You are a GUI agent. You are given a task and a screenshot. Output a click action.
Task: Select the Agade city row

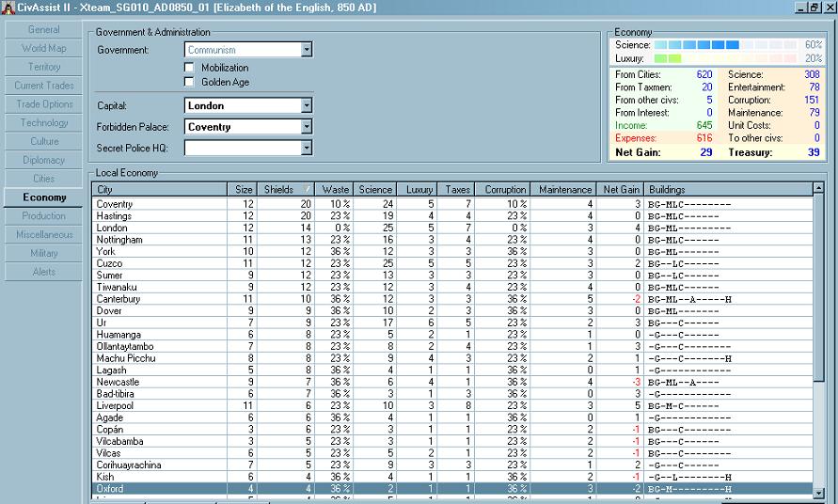452,417
